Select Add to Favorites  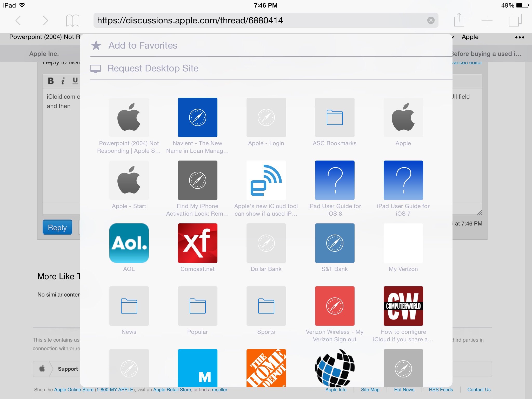(143, 45)
